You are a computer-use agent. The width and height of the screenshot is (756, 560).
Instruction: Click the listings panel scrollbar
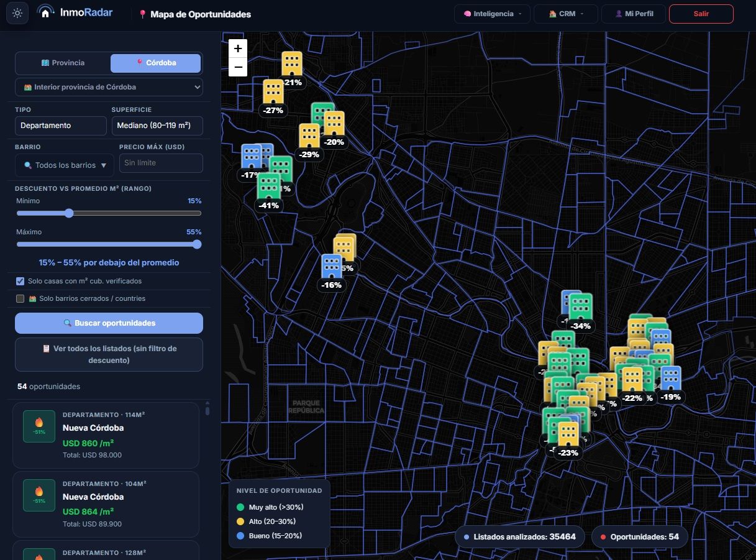207,410
